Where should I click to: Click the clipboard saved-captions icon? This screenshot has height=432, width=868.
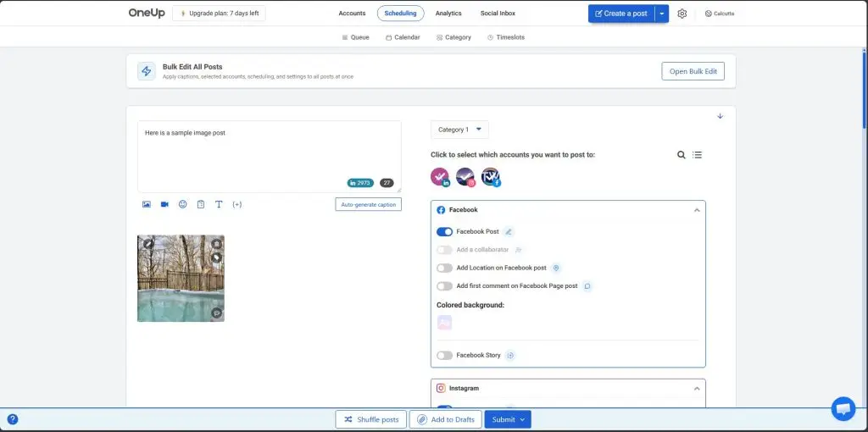pos(201,204)
